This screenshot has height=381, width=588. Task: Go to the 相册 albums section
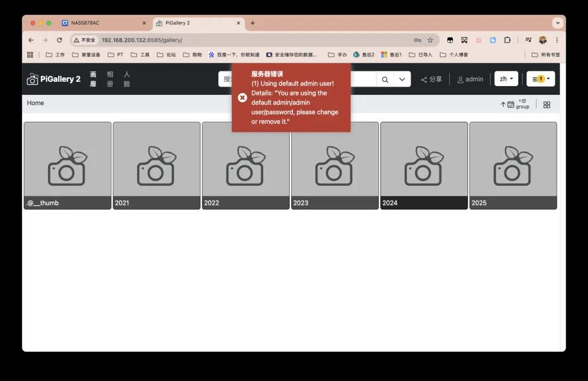[x=110, y=79]
